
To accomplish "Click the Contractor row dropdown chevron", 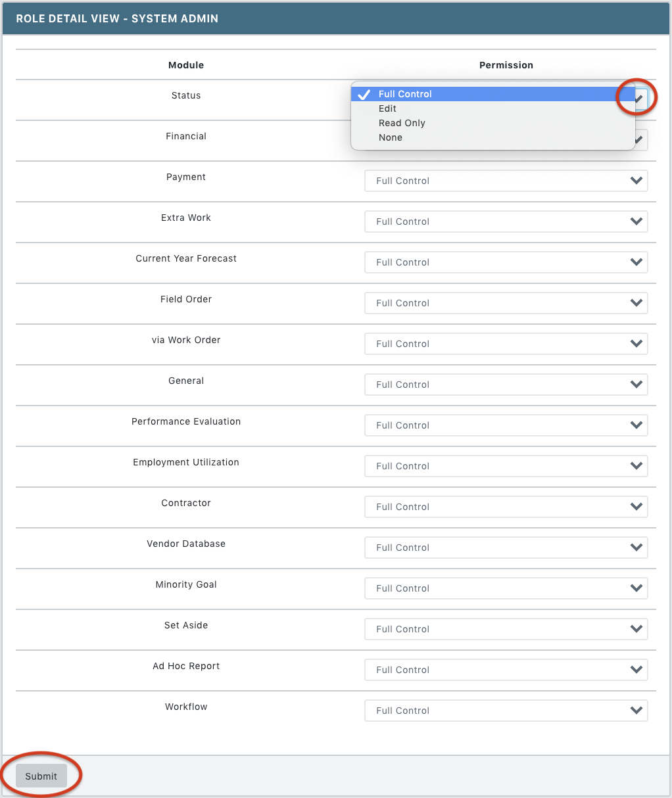I will [x=636, y=507].
